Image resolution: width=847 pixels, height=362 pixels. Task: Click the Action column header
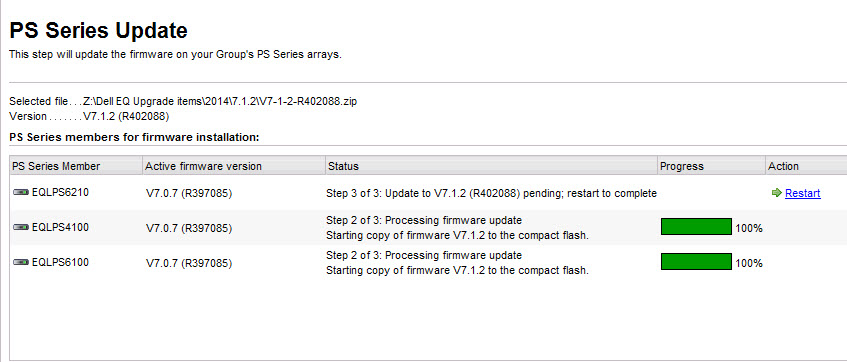point(806,166)
